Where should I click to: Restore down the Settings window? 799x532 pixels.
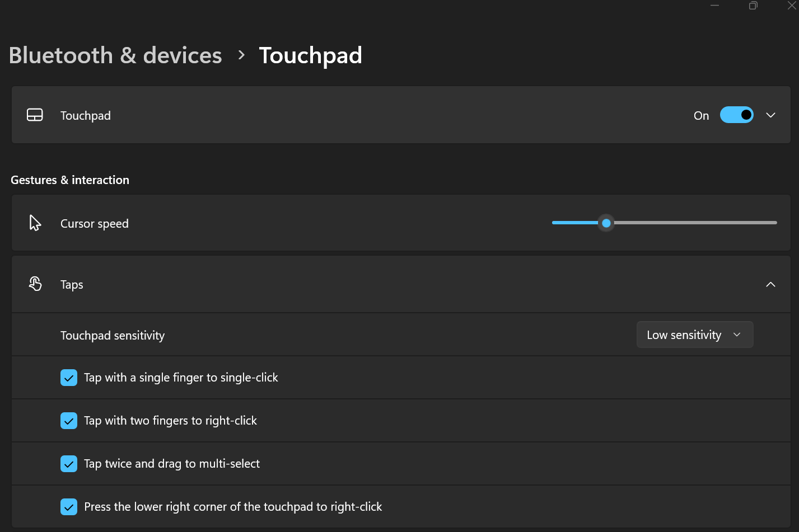(753, 6)
